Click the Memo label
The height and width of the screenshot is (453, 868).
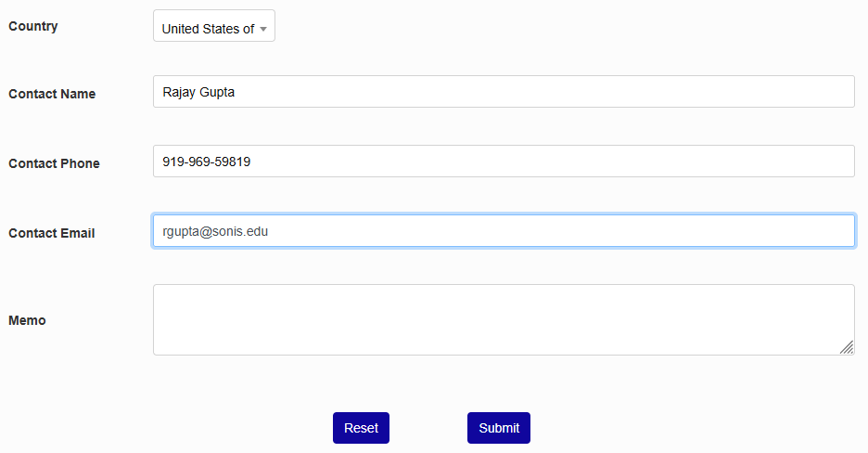pos(27,320)
